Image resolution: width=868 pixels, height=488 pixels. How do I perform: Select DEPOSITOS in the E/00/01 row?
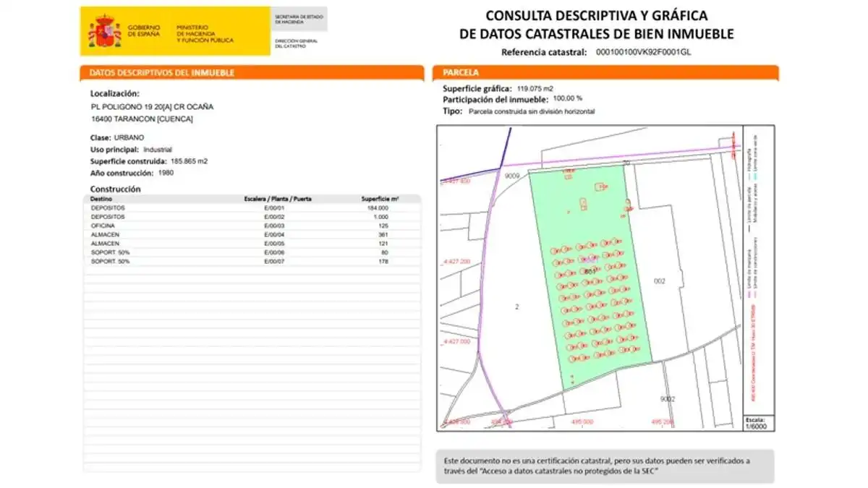pos(108,208)
